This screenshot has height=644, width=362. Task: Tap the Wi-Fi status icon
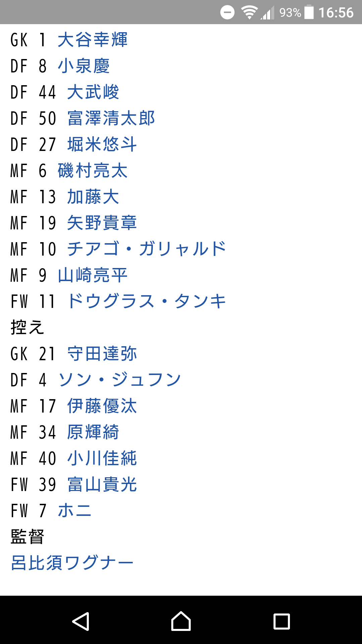point(249,13)
